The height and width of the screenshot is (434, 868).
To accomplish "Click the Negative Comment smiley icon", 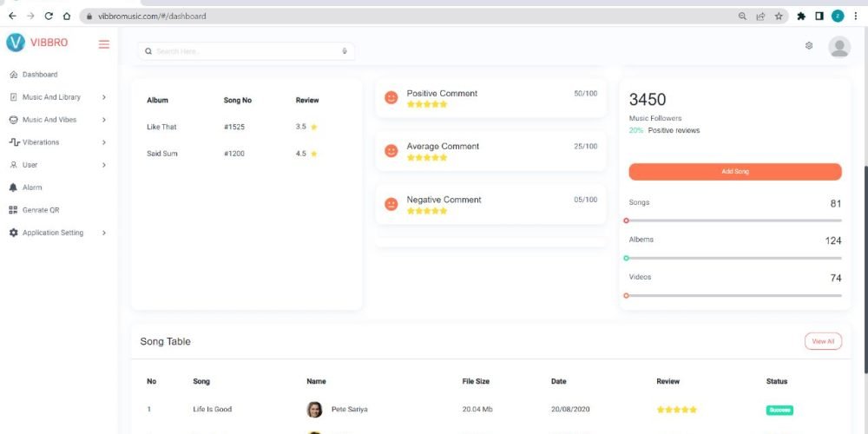I will (391, 204).
